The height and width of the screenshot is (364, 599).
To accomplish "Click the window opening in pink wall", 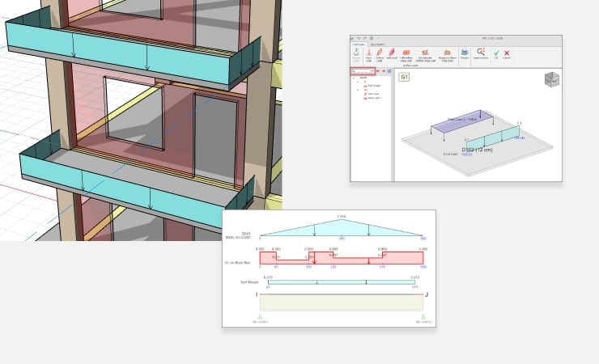I will pyautogui.click(x=134, y=113).
